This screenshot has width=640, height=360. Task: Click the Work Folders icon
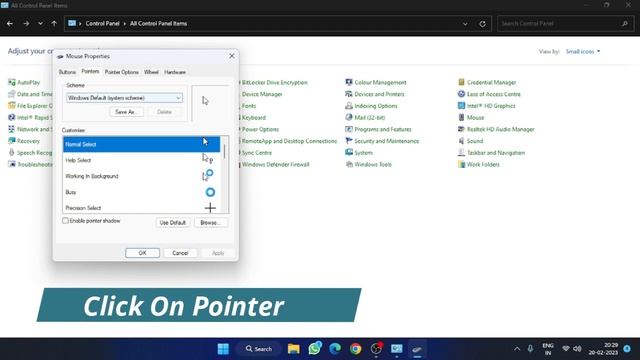click(461, 164)
